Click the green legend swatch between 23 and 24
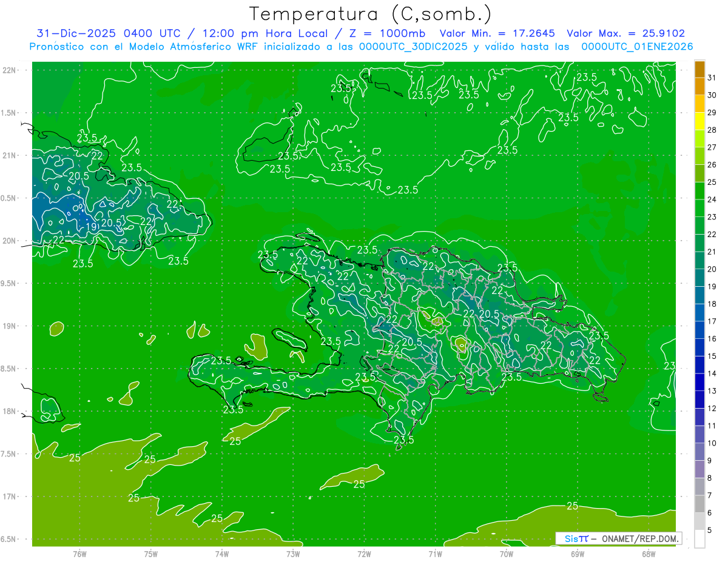728x562 pixels. [x=699, y=208]
